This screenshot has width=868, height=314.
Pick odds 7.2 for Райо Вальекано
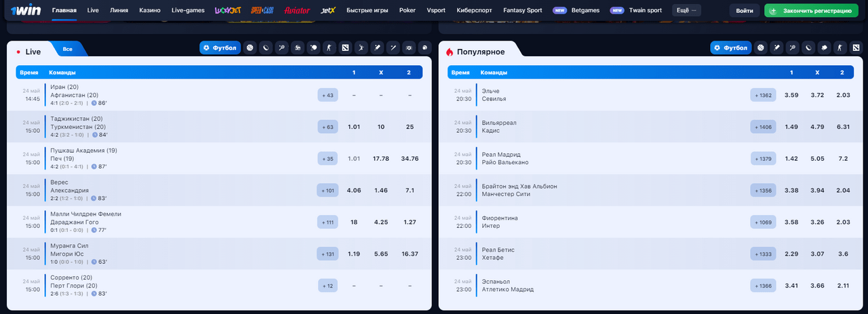coord(842,159)
